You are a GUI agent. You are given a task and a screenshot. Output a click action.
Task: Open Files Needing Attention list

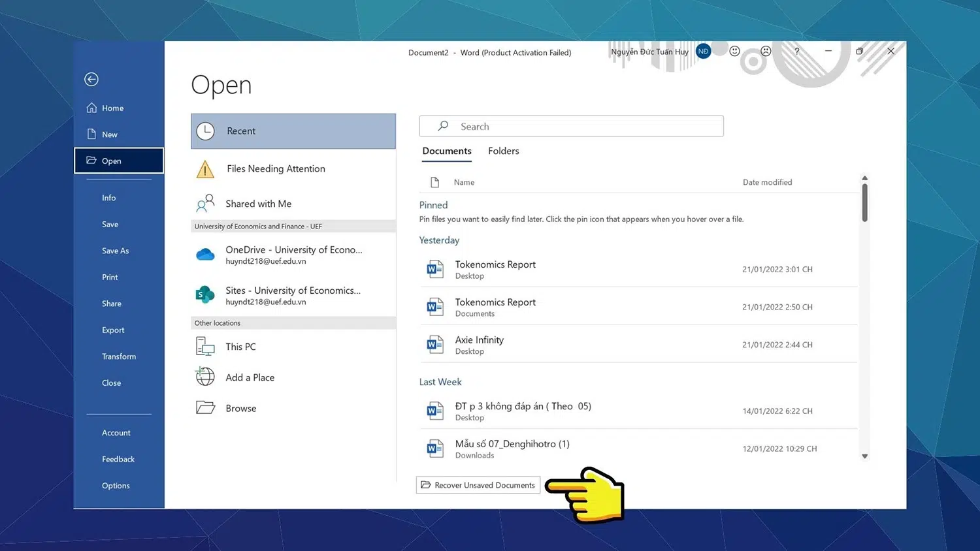point(293,169)
